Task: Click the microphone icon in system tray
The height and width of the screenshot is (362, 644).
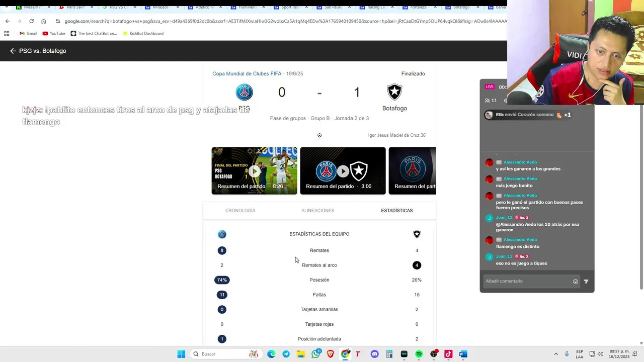Action: 567,354
